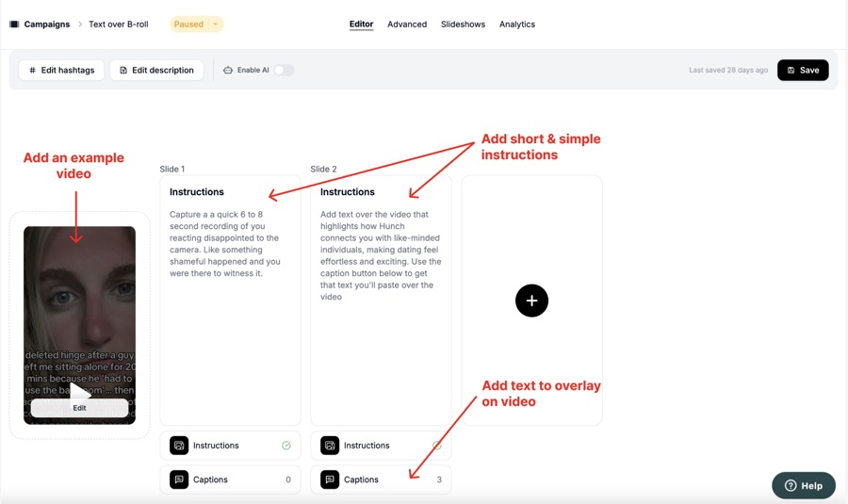Click Slide 1 Captions chat icon

(179, 480)
